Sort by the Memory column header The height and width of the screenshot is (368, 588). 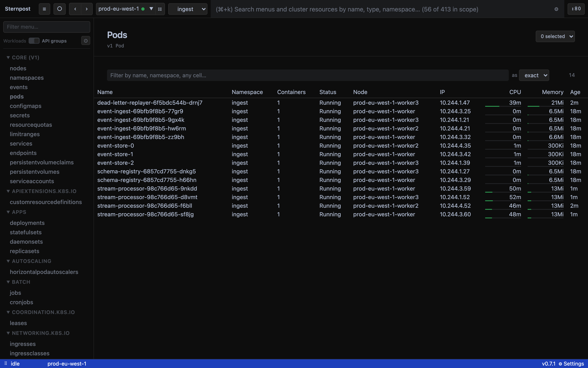552,92
